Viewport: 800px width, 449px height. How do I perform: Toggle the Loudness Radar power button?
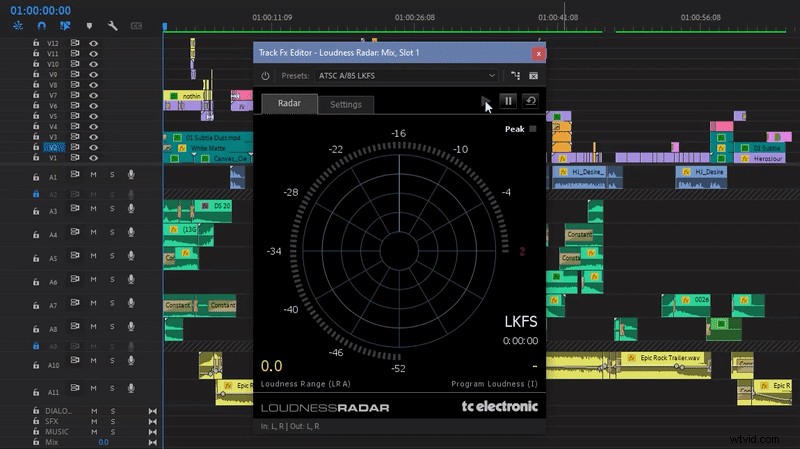click(x=265, y=76)
